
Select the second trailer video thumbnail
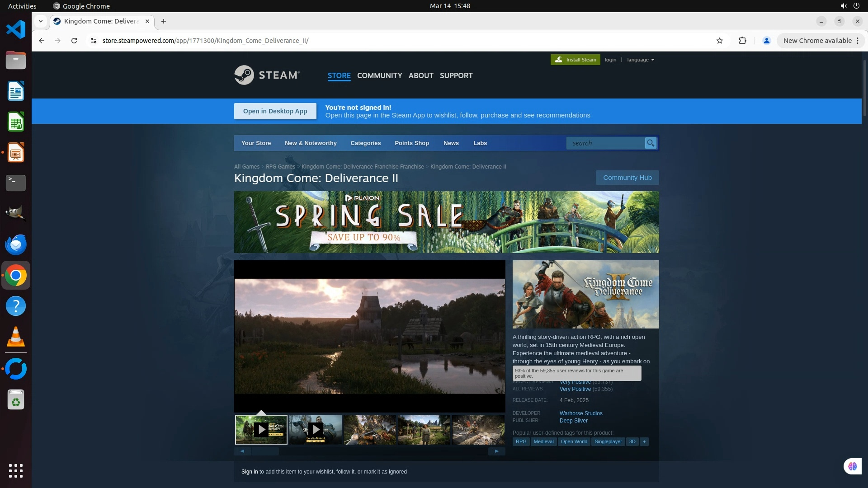(x=316, y=429)
